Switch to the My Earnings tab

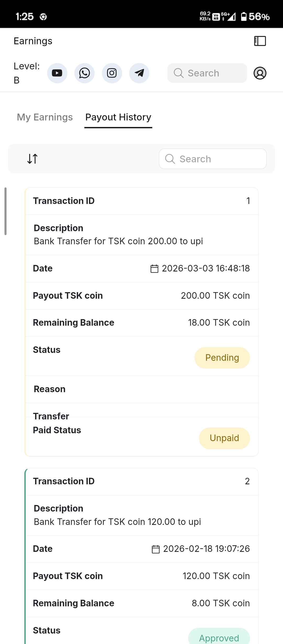click(x=45, y=117)
